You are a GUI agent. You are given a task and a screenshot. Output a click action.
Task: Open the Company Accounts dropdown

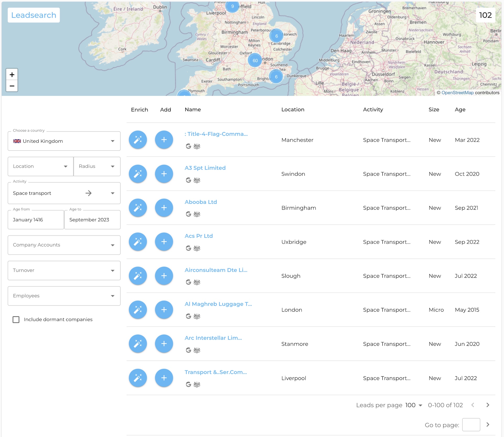pyautogui.click(x=64, y=245)
